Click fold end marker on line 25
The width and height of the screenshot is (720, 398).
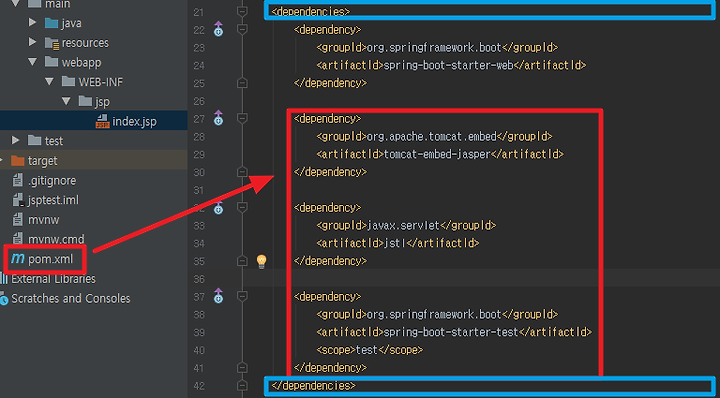click(x=242, y=83)
